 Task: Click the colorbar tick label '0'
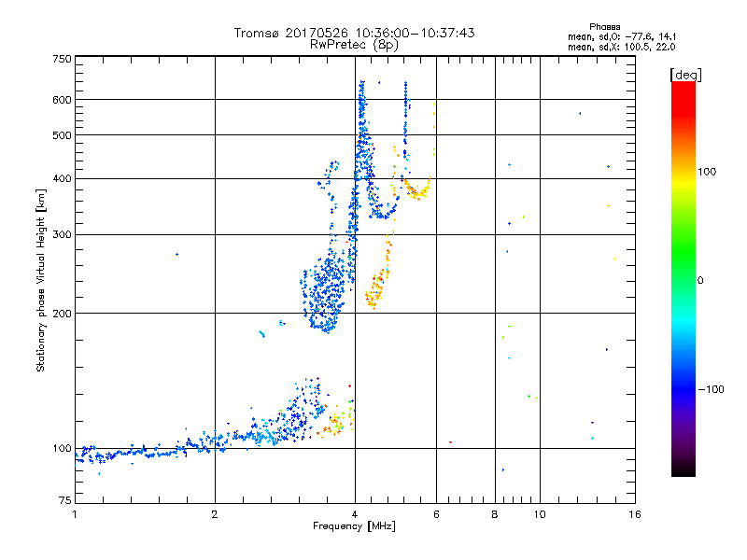tap(700, 281)
